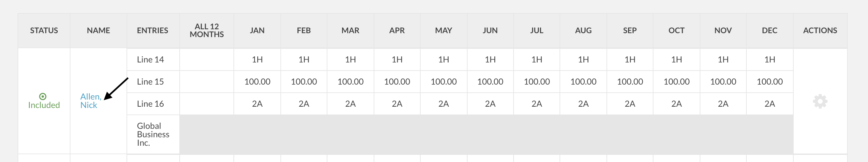Select the Line 14 January 1H cell
Viewport: 868px width, 162px height.
pos(257,60)
